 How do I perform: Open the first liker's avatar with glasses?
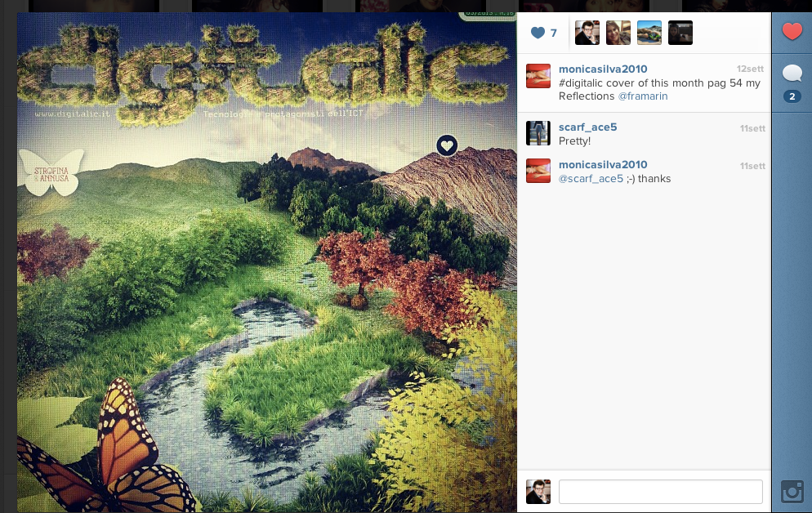tap(587, 33)
